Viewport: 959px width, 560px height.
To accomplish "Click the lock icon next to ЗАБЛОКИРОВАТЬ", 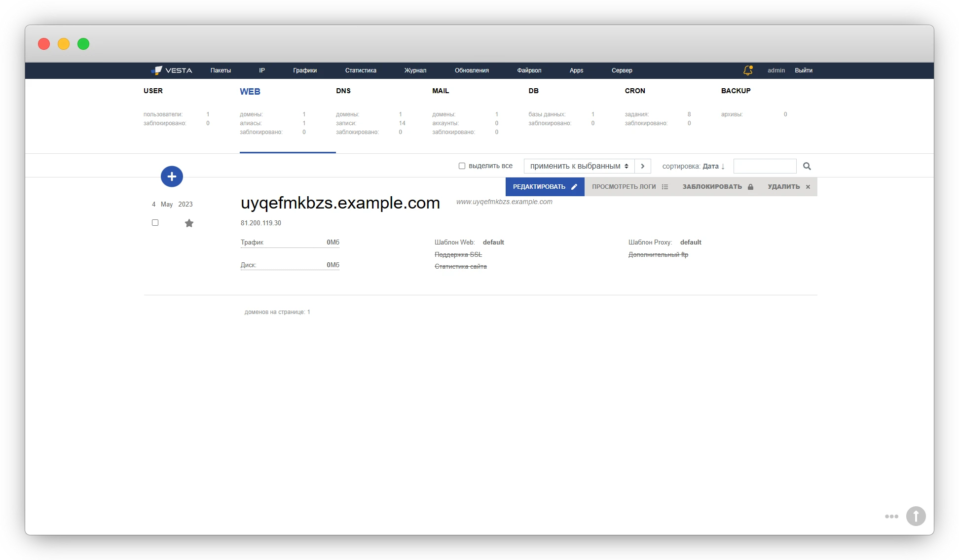I will [x=751, y=187].
